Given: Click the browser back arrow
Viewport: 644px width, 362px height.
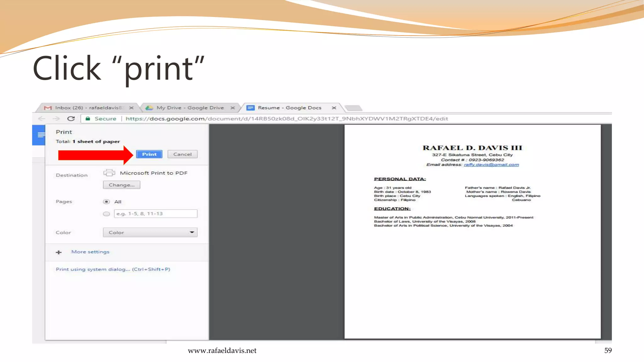Looking at the screenshot, I should click(42, 118).
